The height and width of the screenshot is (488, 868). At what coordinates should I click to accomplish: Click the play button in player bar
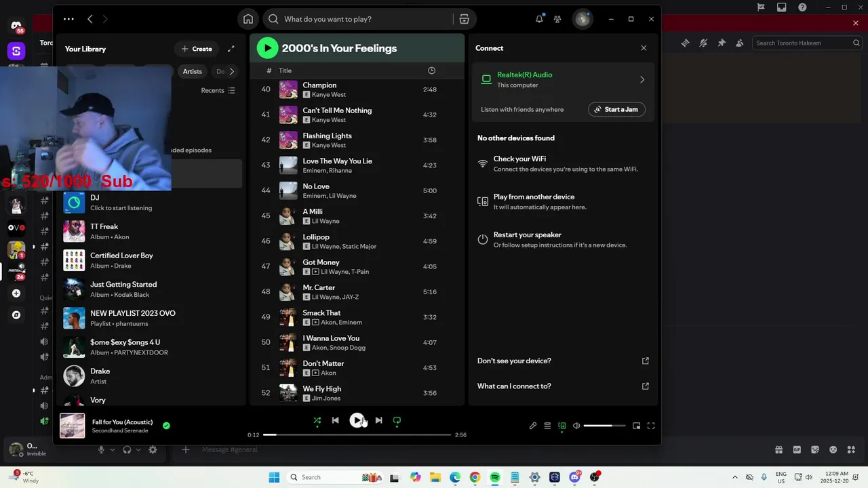357,420
